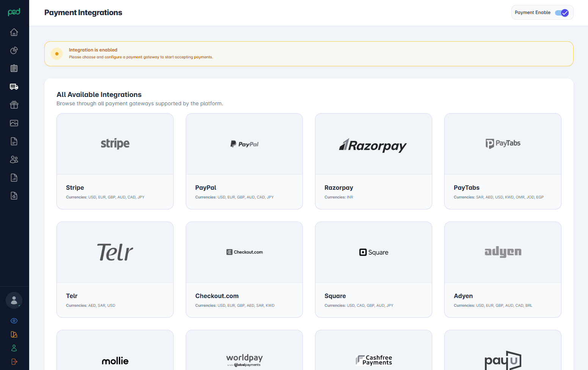Select the Telr logo thumbnail
Image resolution: width=588 pixels, height=370 pixels.
coord(115,252)
